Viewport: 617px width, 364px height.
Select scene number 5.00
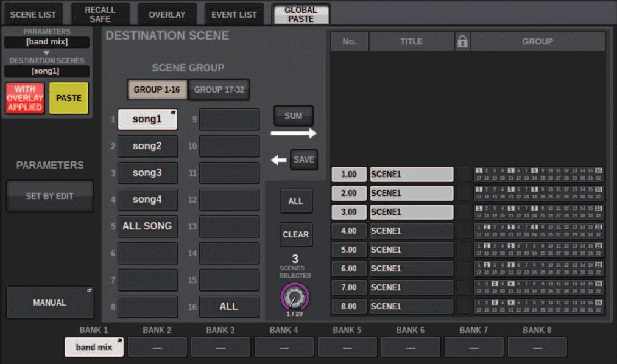pos(348,250)
